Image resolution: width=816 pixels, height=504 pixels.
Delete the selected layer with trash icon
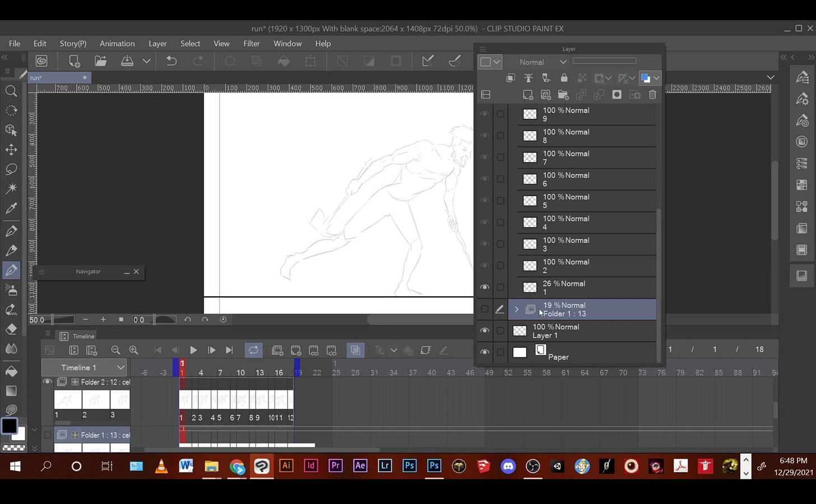[x=652, y=95]
